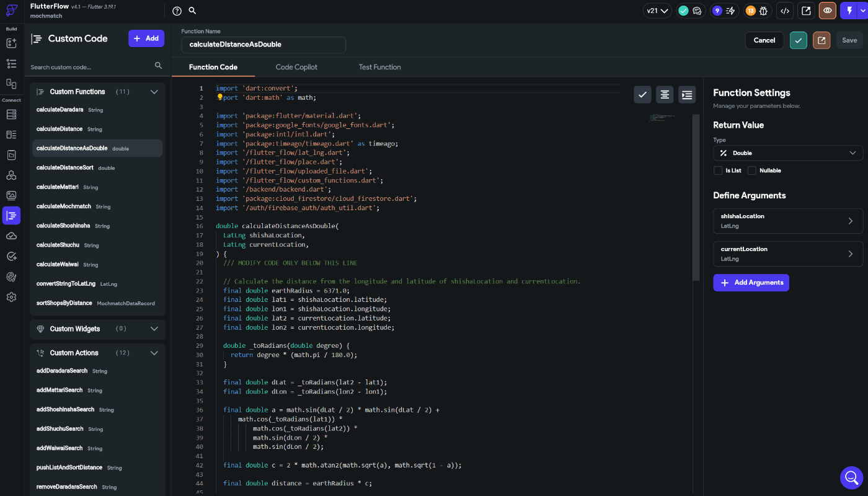The image size is (868, 496).
Task: Switch to the Test Function tab
Action: pyautogui.click(x=379, y=67)
